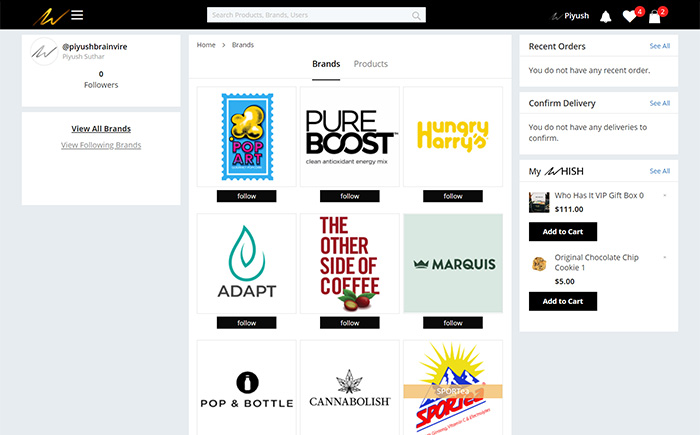Open the View Following Brands link
This screenshot has width=700, height=435.
tap(101, 145)
